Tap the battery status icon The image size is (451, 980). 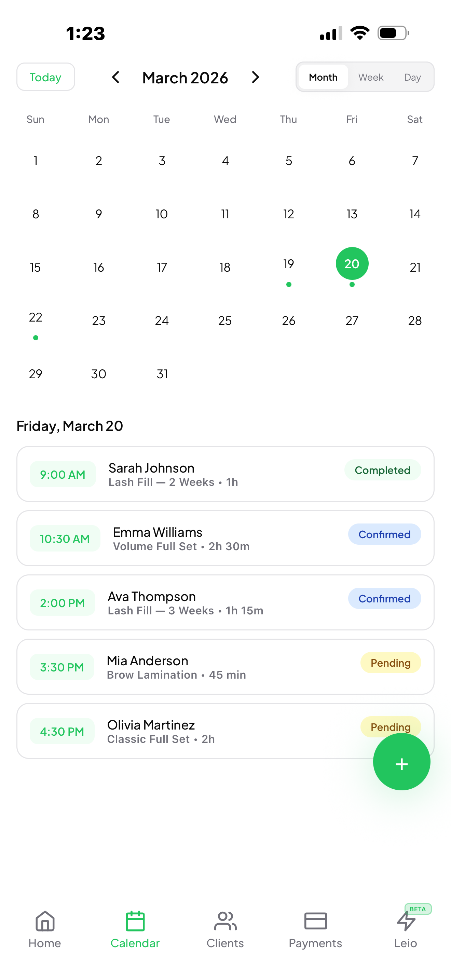point(393,33)
